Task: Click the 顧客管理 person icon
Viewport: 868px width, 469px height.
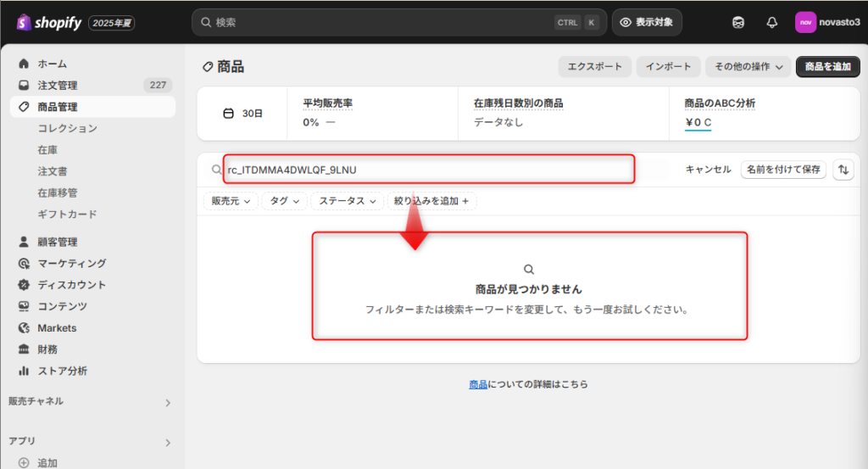Action: point(24,242)
